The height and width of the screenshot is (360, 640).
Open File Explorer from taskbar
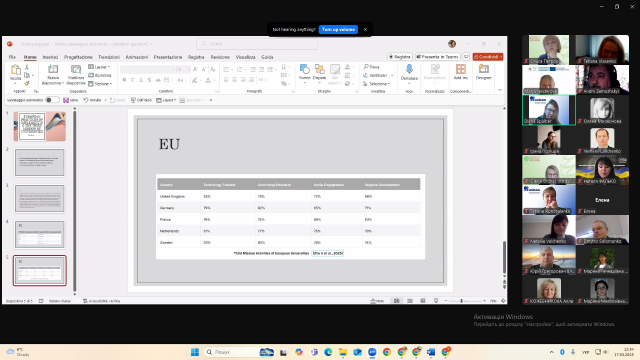343,352
